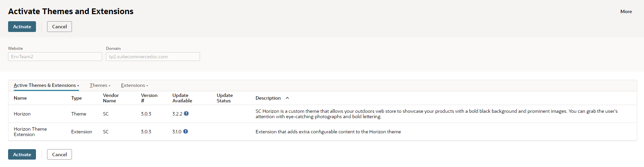Switch to the Themes tab
The image size is (644, 167).
98,86
